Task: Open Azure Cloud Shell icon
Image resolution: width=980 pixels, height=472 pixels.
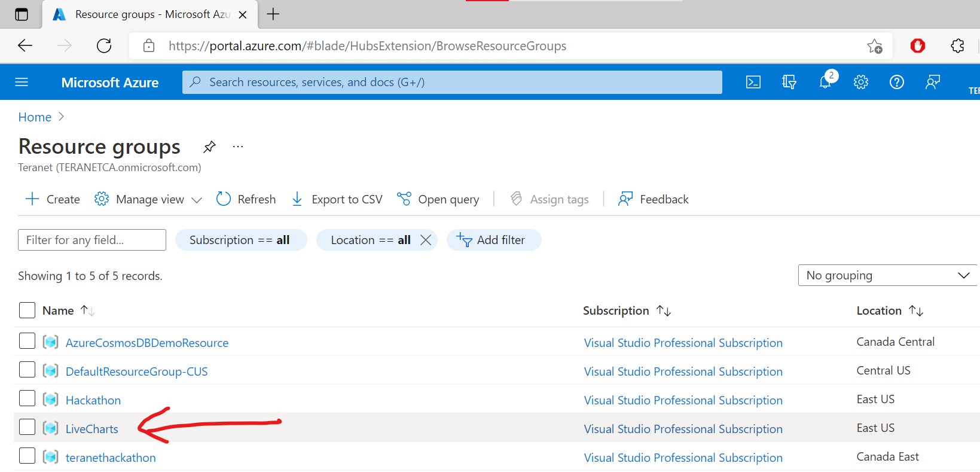Action: (x=753, y=82)
